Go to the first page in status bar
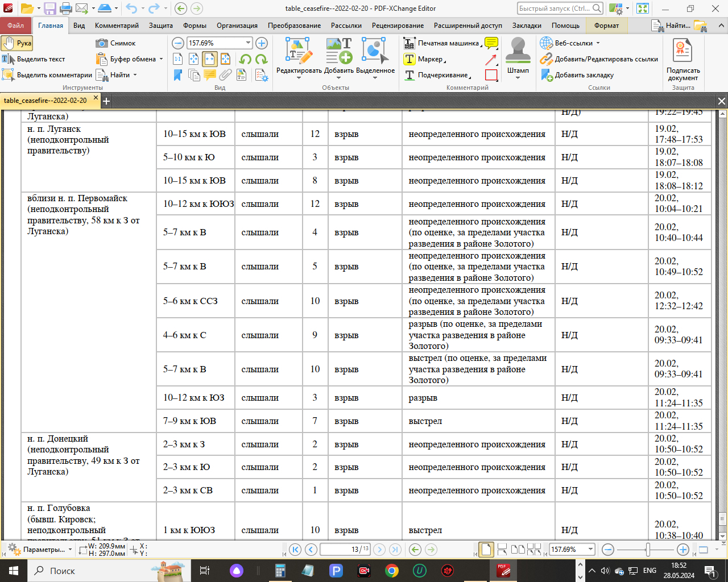728x582 pixels. [x=295, y=549]
